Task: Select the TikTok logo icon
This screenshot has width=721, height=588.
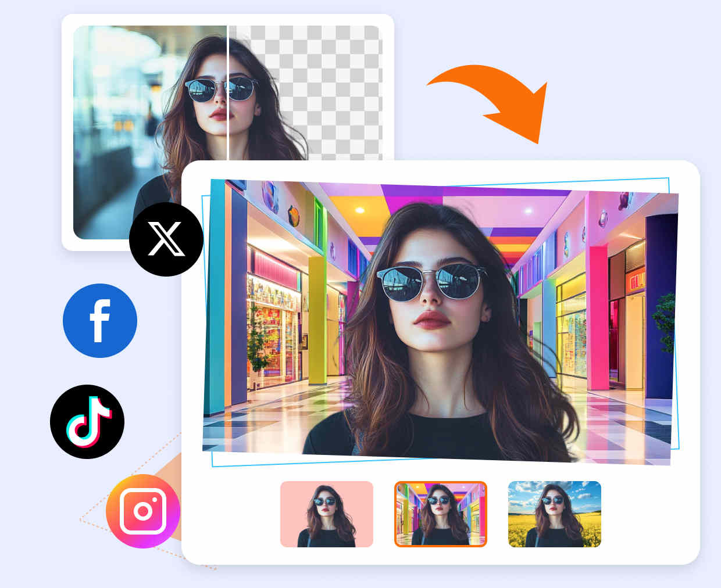Action: point(87,422)
